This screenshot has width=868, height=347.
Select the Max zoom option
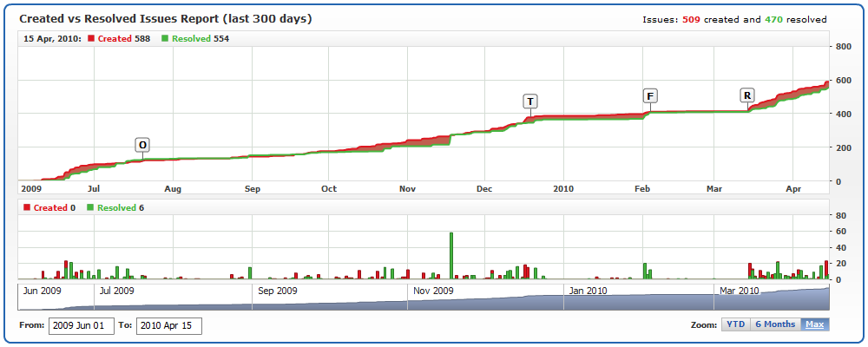click(814, 324)
